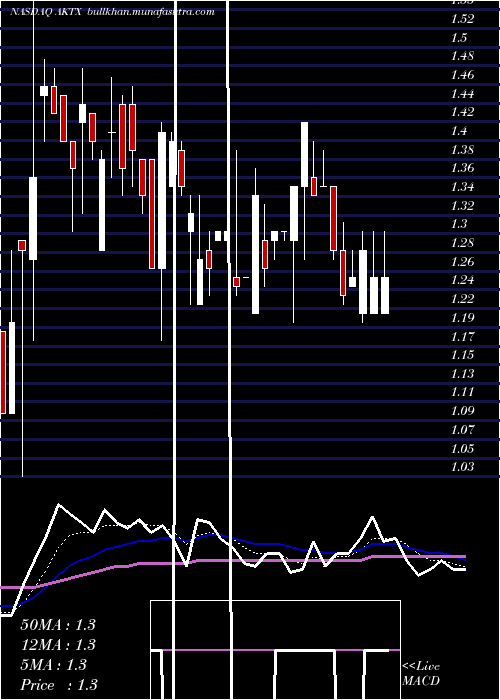The width and height of the screenshot is (500, 700).
Task: Click the 1.44 price axis label
Action: pos(462,94)
